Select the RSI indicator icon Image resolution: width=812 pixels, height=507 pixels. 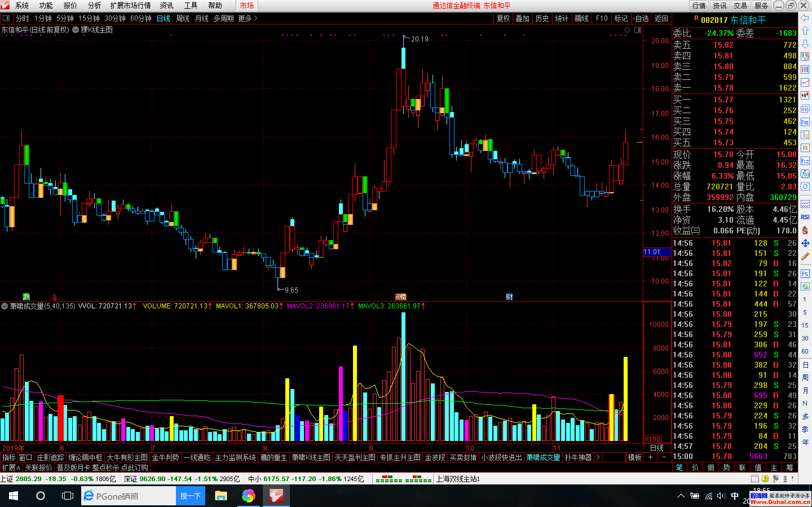805,217
